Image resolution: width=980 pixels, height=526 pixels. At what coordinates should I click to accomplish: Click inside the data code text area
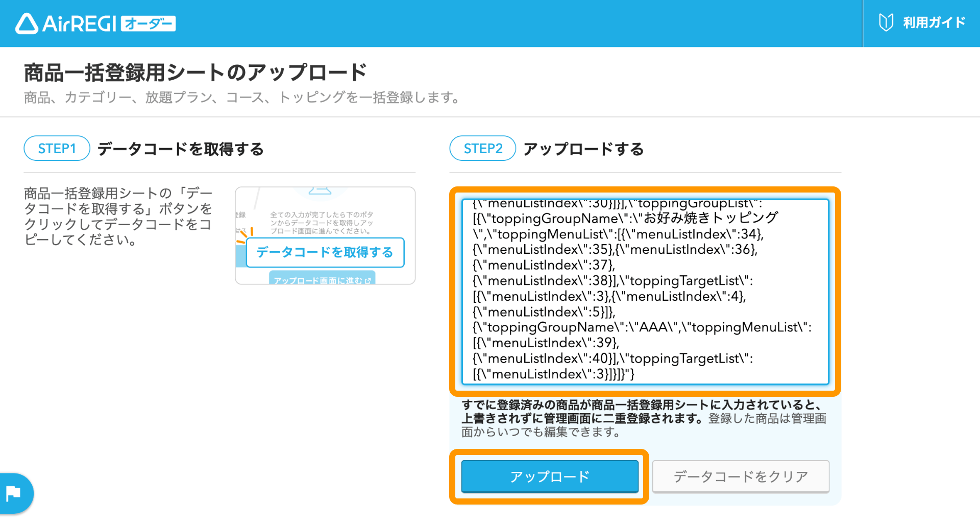[x=645, y=292]
